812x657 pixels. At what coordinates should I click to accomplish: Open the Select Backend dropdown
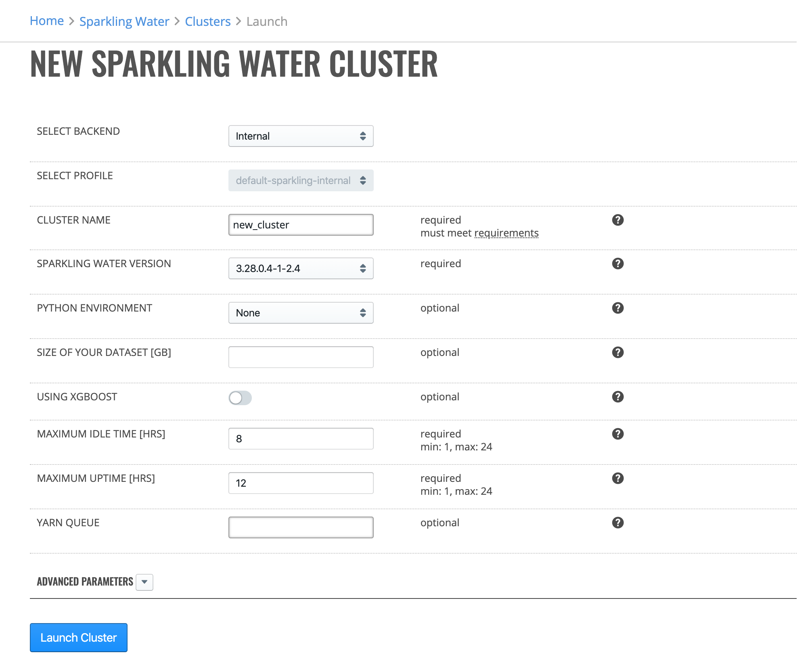[301, 136]
